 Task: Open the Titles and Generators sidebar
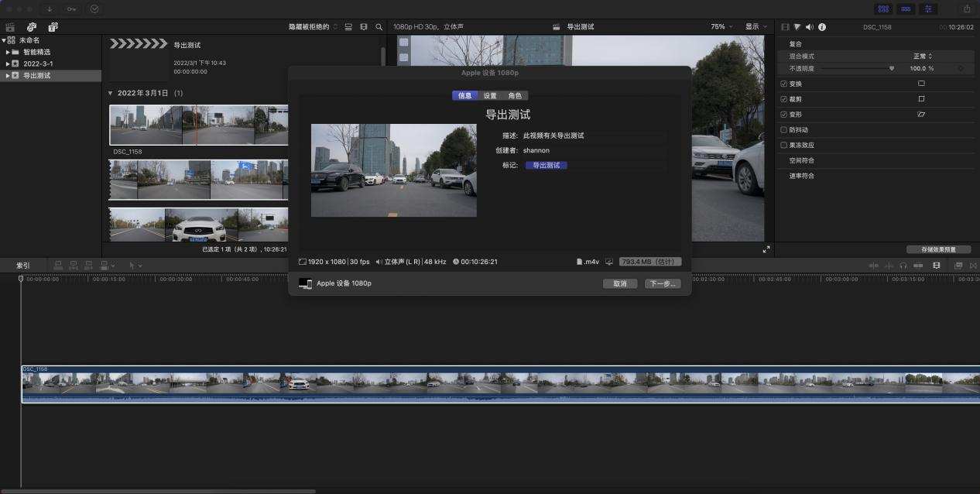point(53,27)
